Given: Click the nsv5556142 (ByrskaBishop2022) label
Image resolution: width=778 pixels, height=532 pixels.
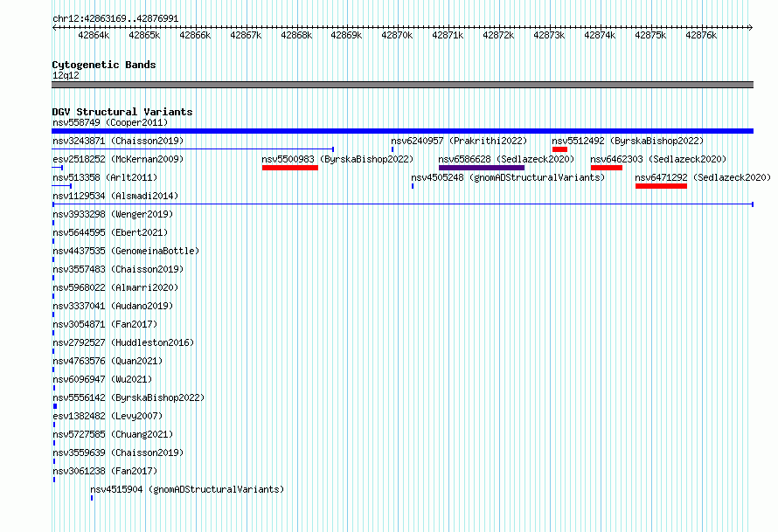Looking at the screenshot, I should [x=129, y=397].
